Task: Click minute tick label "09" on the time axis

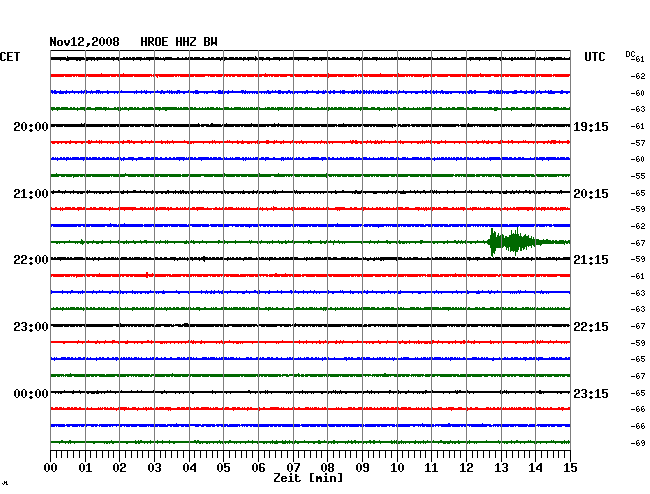Action: [x=362, y=467]
